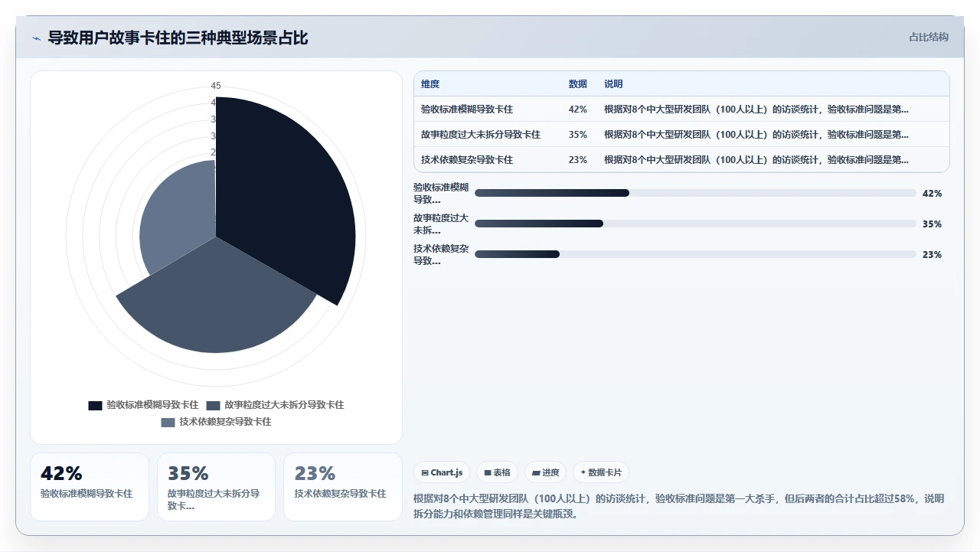Click the 35% cell in table
Image resolution: width=980 pixels, height=552 pixels.
coord(578,135)
